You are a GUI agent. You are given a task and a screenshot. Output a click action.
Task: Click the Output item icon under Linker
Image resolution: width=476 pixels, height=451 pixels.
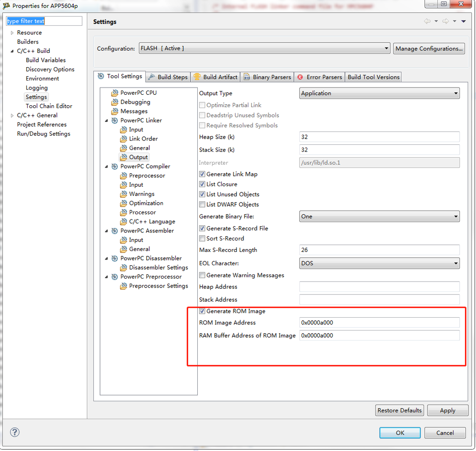click(123, 157)
